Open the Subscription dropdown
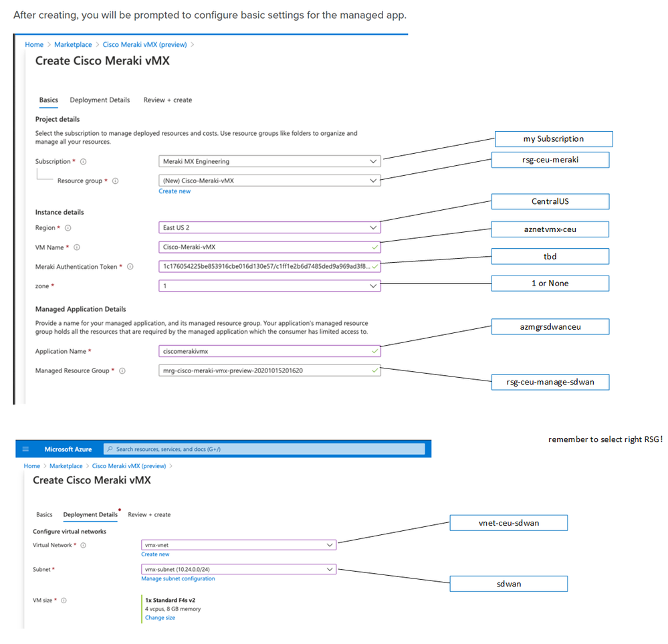The image size is (668, 644). 269,162
